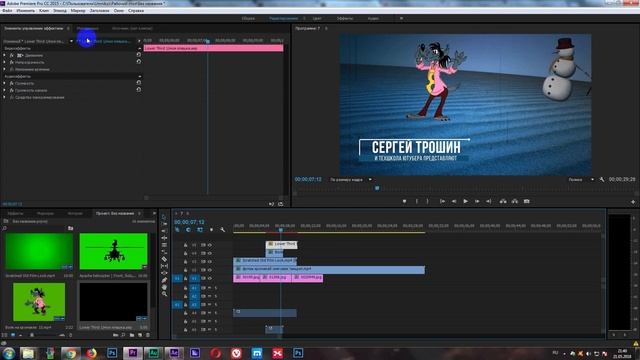Switch to Эффекты workspace tab
Screen dimensions: 640x360
[x=345, y=18]
